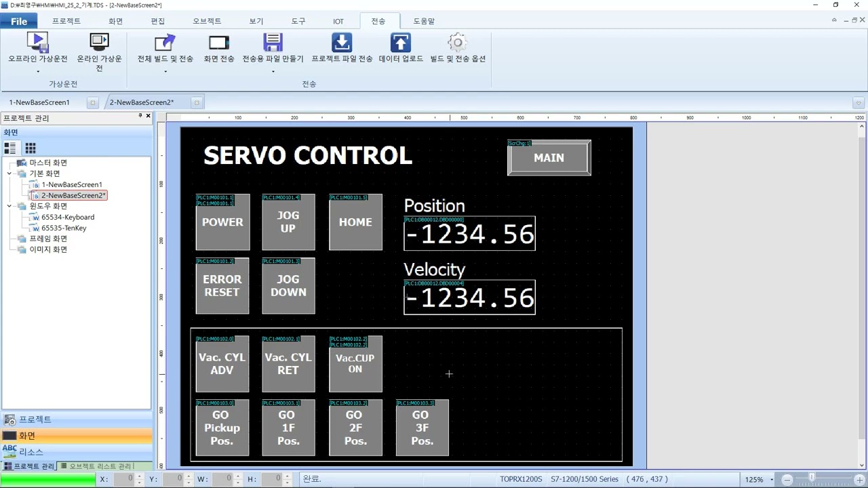The width and height of the screenshot is (868, 488).
Task: Collapse the ribbon with the arrow icon
Action: click(834, 20)
